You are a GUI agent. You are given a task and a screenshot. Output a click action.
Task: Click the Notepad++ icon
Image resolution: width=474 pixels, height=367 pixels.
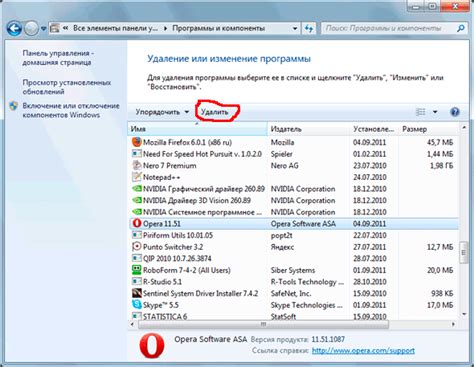[x=137, y=177]
